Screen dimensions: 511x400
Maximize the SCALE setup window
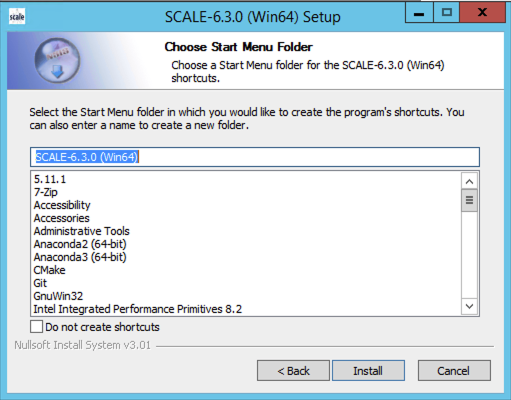point(446,13)
